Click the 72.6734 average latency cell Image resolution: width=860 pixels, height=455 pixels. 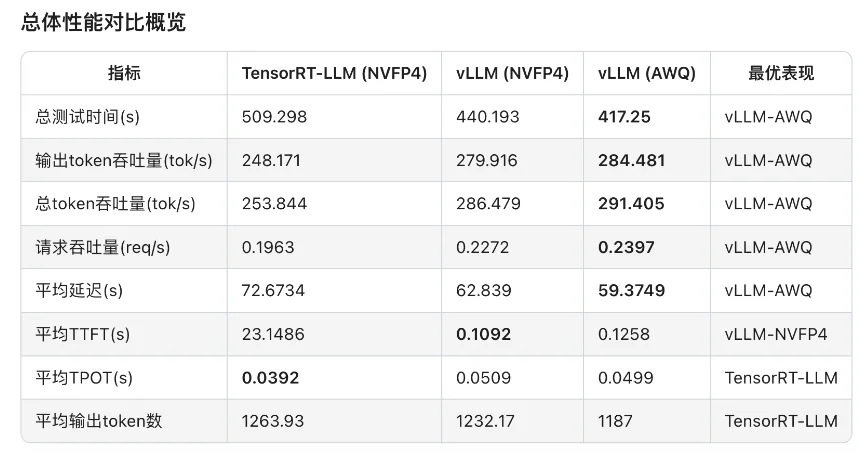274,291
